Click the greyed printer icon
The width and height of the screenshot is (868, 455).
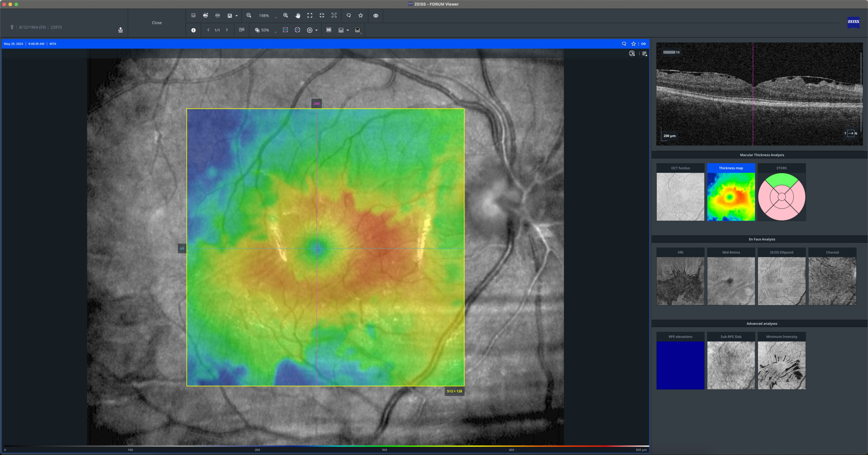(x=218, y=15)
